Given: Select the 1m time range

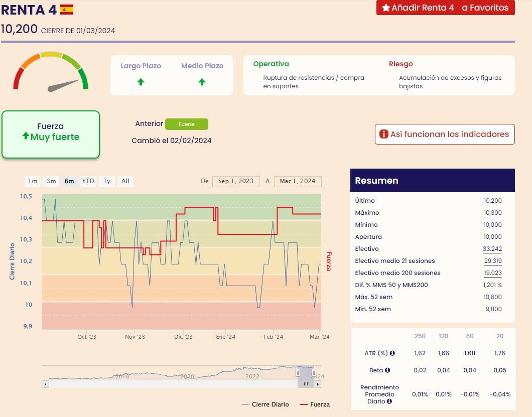Looking at the screenshot, I should (x=33, y=181).
